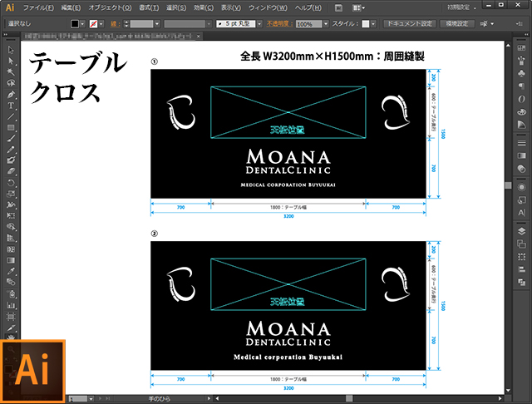Select the Column Graph tool
This screenshot has width=532, height=404.
pyautogui.click(x=11, y=305)
